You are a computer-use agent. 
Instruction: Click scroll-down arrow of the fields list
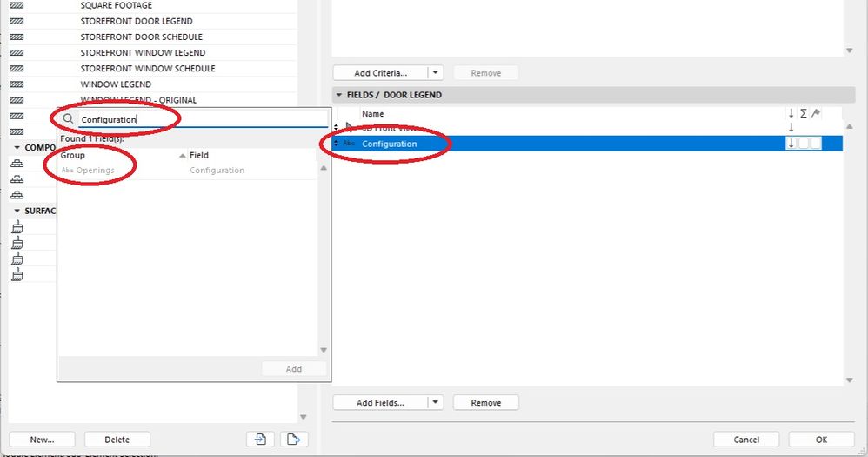point(850,380)
